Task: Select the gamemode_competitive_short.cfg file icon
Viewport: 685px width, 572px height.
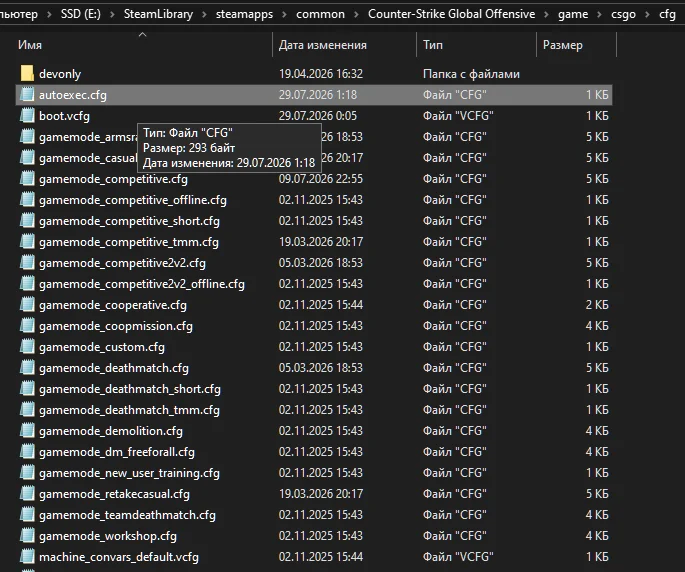Action: point(27,221)
